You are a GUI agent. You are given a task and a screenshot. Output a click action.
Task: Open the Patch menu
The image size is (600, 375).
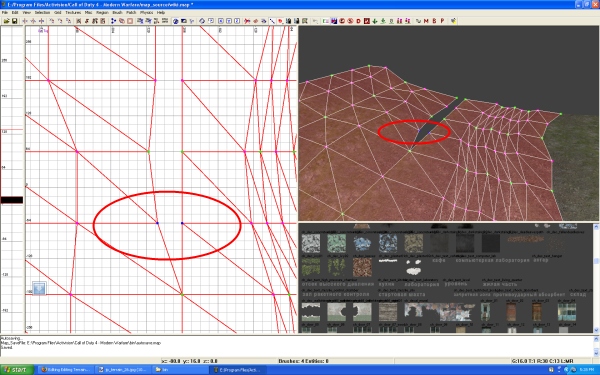pyautogui.click(x=131, y=12)
